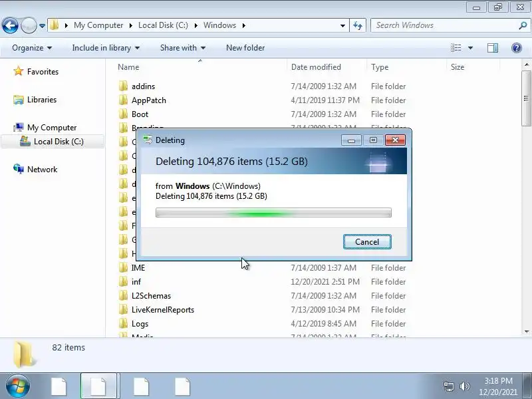Cancel the deleting operation
The width and height of the screenshot is (532, 399).
pyautogui.click(x=367, y=242)
